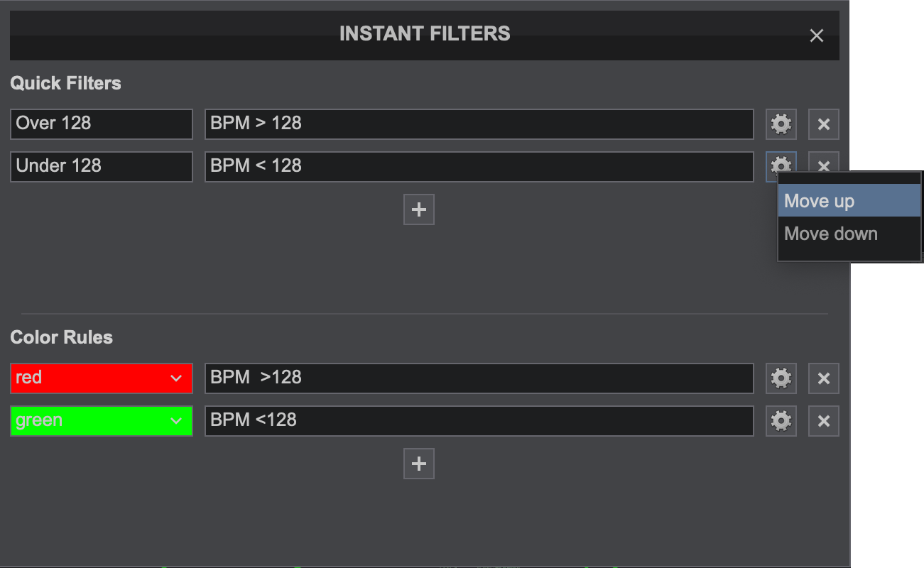
Task: Edit the red rule BPM >128 expression
Action: coord(479,378)
